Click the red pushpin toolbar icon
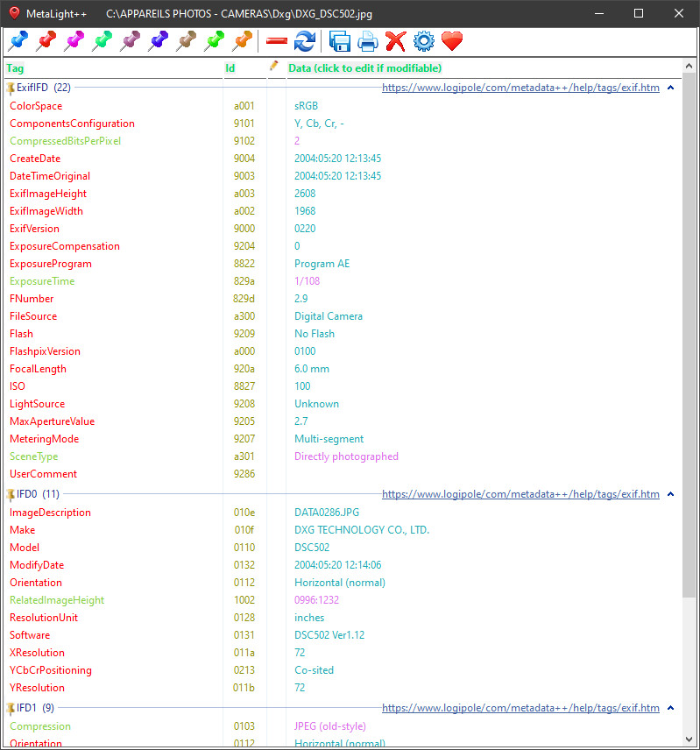 click(46, 41)
